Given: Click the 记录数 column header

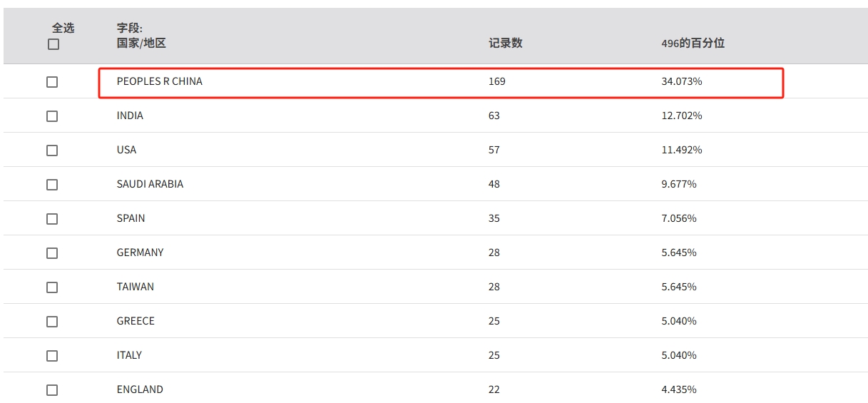Looking at the screenshot, I should [505, 43].
